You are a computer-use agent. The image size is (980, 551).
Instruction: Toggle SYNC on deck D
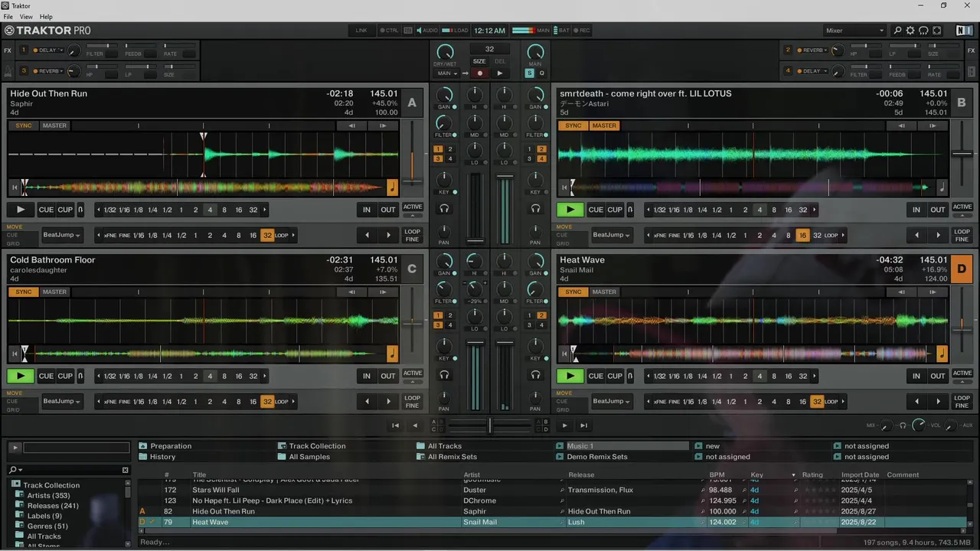pos(573,292)
